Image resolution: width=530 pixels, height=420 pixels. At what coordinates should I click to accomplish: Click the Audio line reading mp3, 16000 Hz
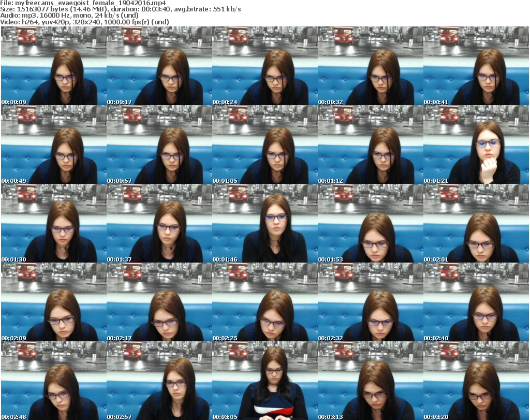click(69, 16)
